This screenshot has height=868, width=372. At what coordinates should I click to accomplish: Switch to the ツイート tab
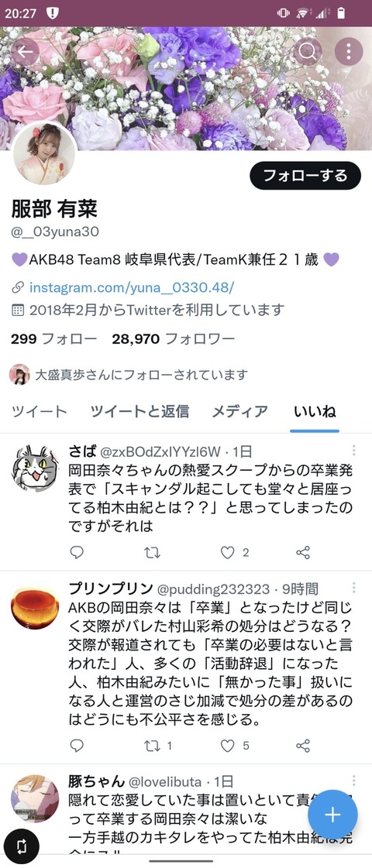point(40,411)
